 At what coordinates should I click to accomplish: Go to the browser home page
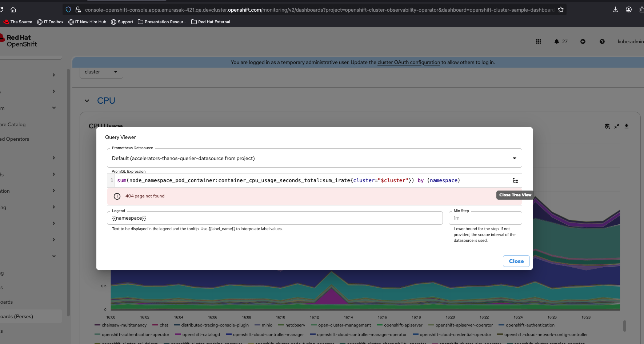pyautogui.click(x=13, y=10)
